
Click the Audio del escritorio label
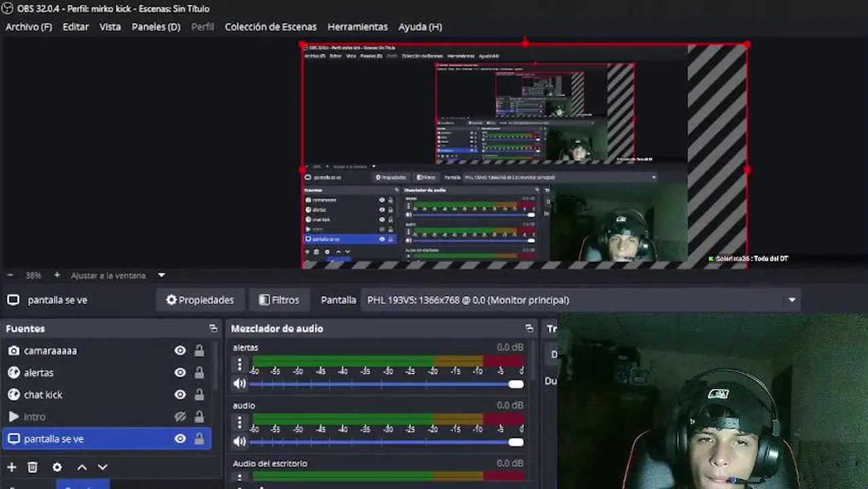(270, 463)
